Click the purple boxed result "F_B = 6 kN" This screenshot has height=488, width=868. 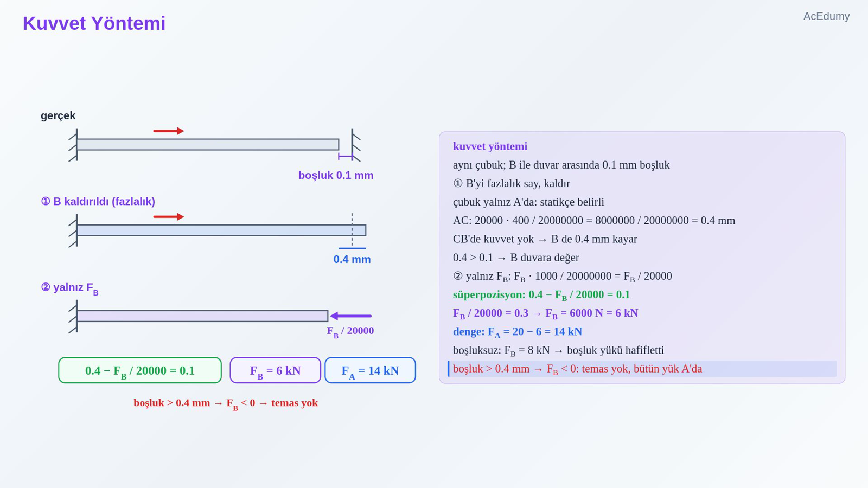[x=275, y=370]
